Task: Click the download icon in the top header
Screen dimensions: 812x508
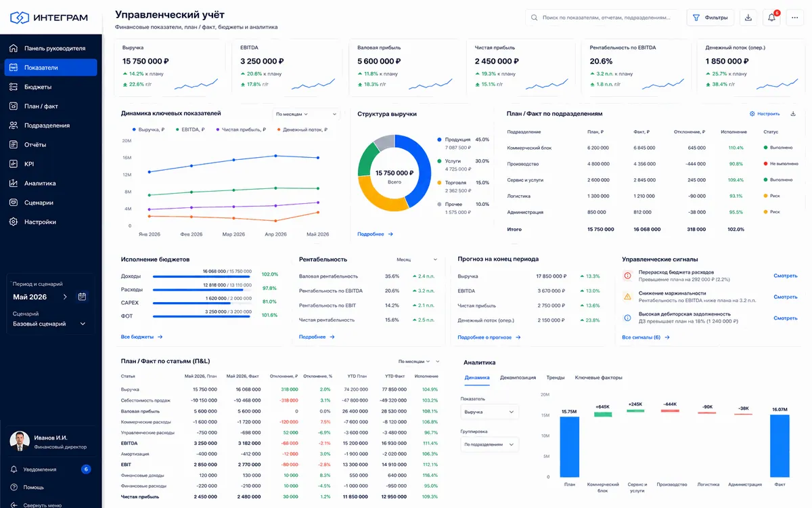Action: point(748,18)
